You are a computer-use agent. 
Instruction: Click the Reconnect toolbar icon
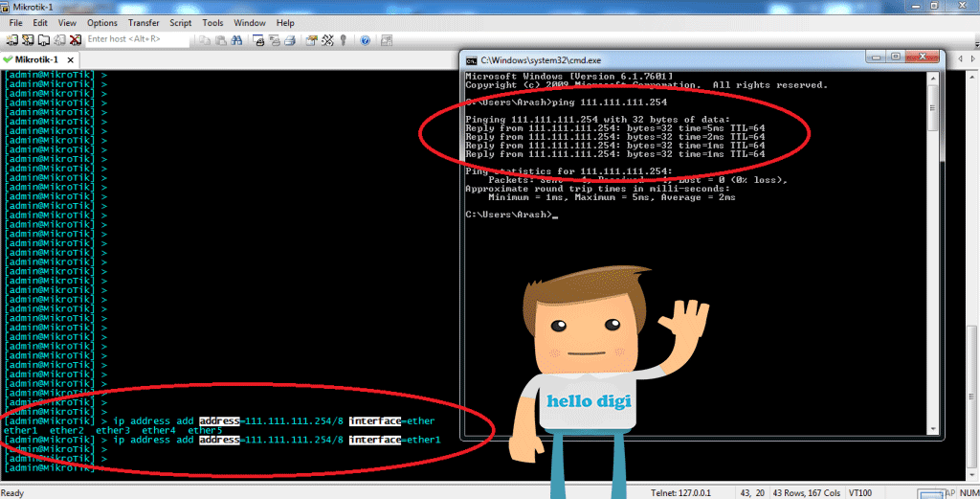[59, 40]
